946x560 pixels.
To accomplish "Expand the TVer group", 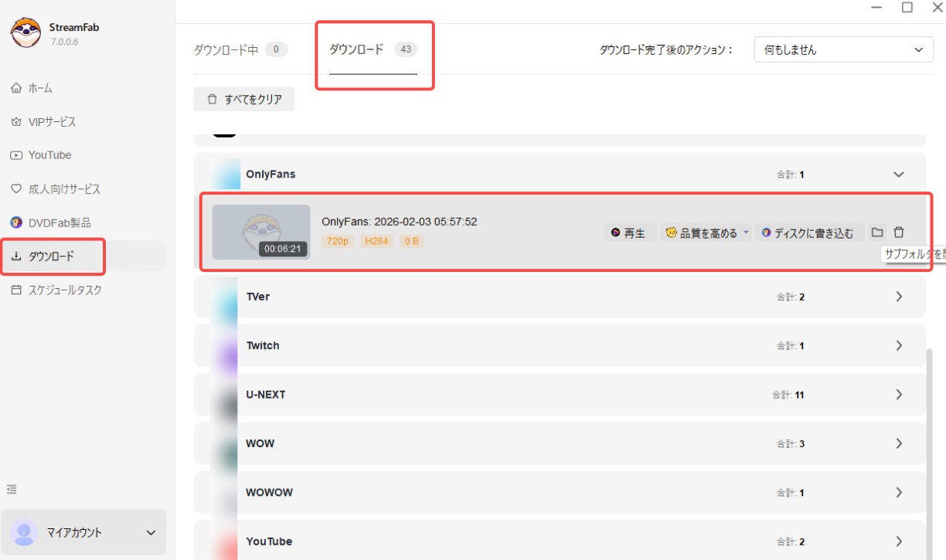I will [x=898, y=297].
